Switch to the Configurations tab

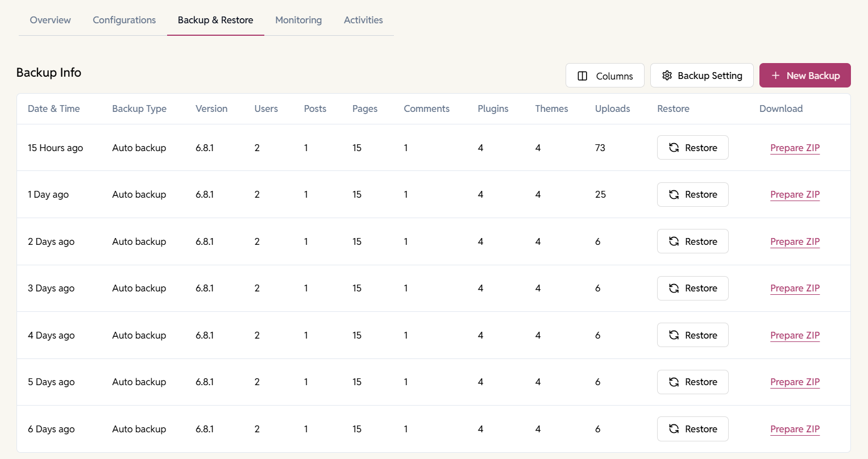click(x=124, y=20)
